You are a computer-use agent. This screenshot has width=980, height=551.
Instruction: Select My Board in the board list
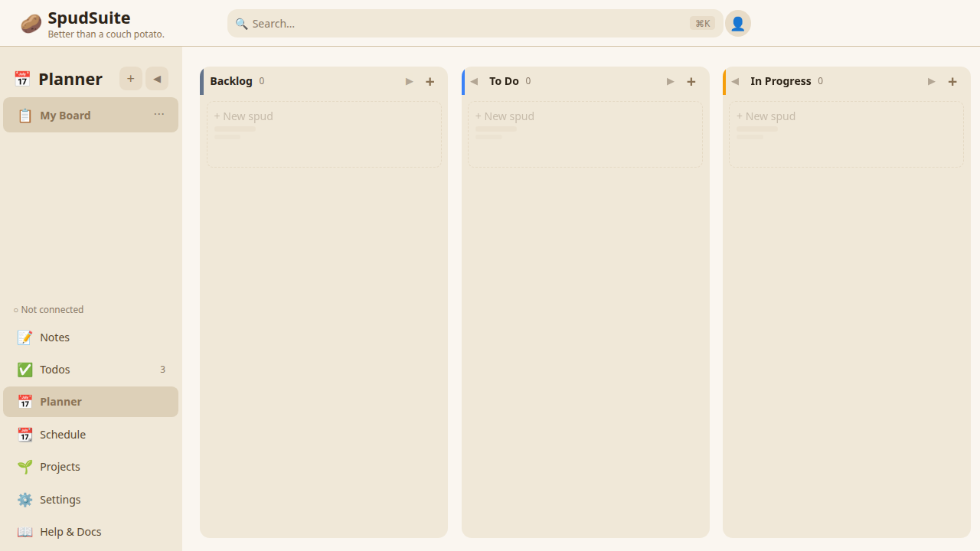tap(90, 115)
